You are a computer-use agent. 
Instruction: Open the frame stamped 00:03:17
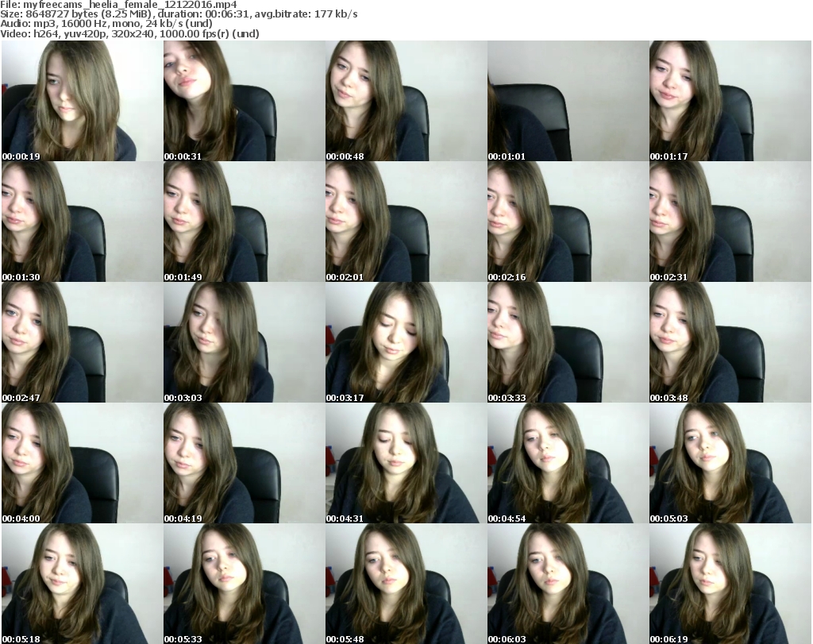(x=406, y=342)
